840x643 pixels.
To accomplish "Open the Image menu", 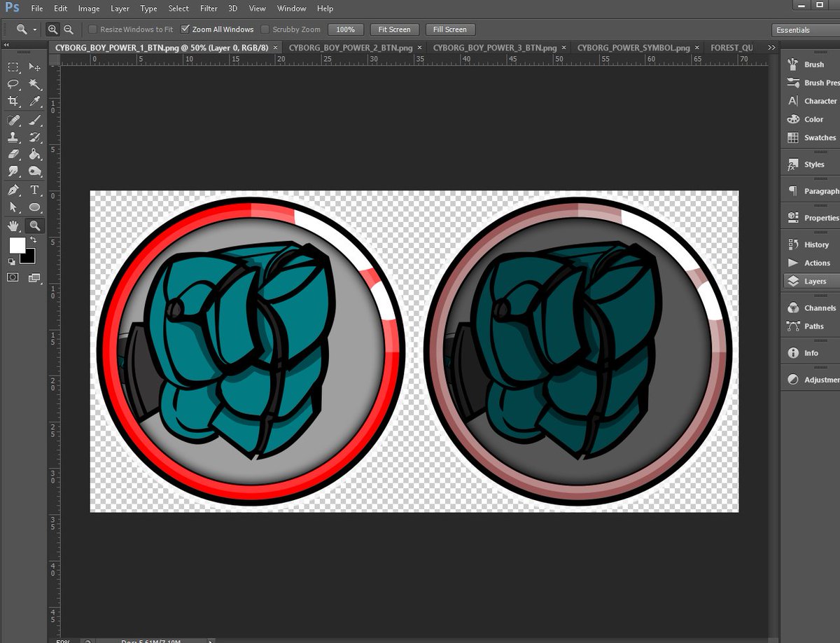I will coord(89,8).
